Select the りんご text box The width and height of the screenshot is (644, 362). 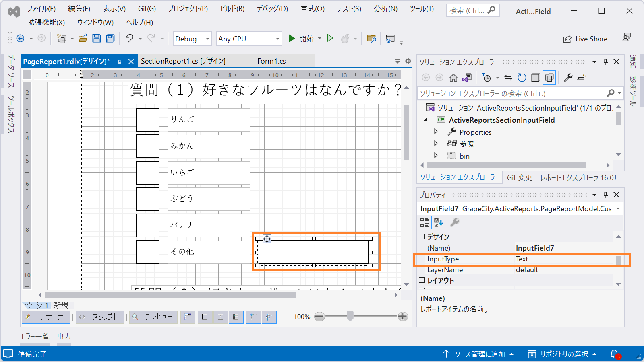coord(209,119)
